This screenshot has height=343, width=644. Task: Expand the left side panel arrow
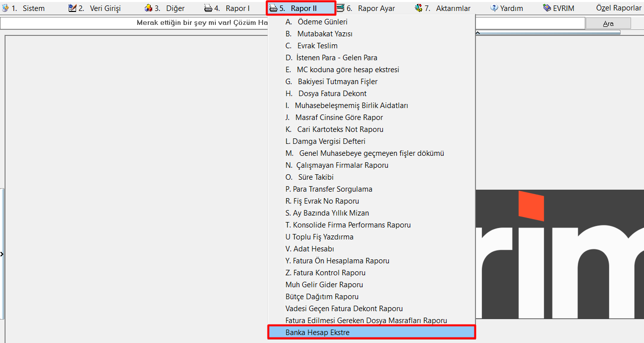pyautogui.click(x=2, y=254)
